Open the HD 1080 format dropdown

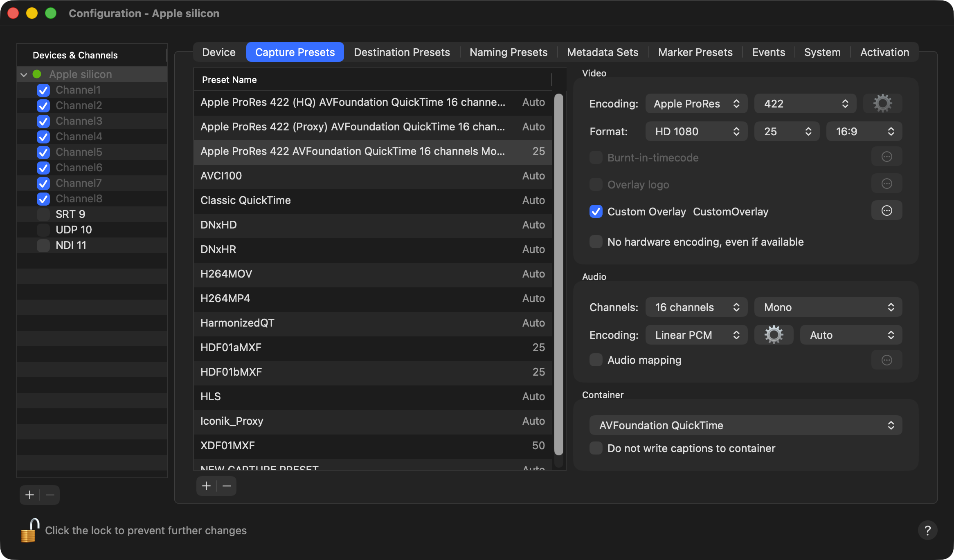(x=696, y=131)
